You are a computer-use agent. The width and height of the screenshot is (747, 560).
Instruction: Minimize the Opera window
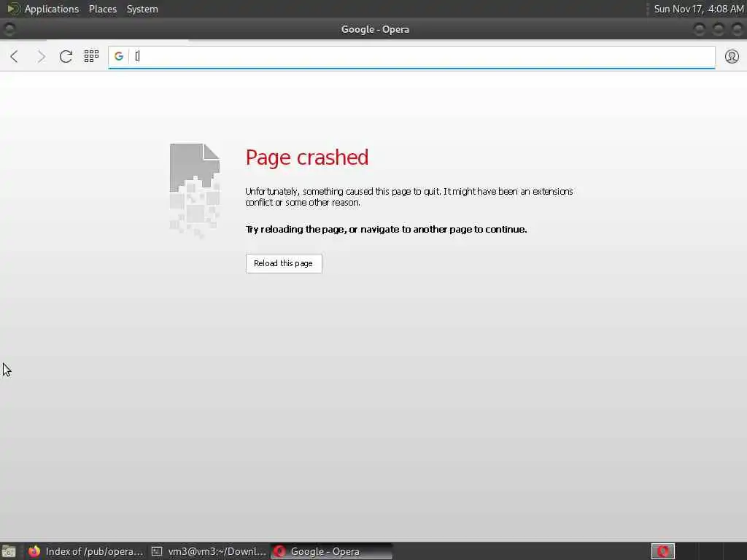[699, 29]
